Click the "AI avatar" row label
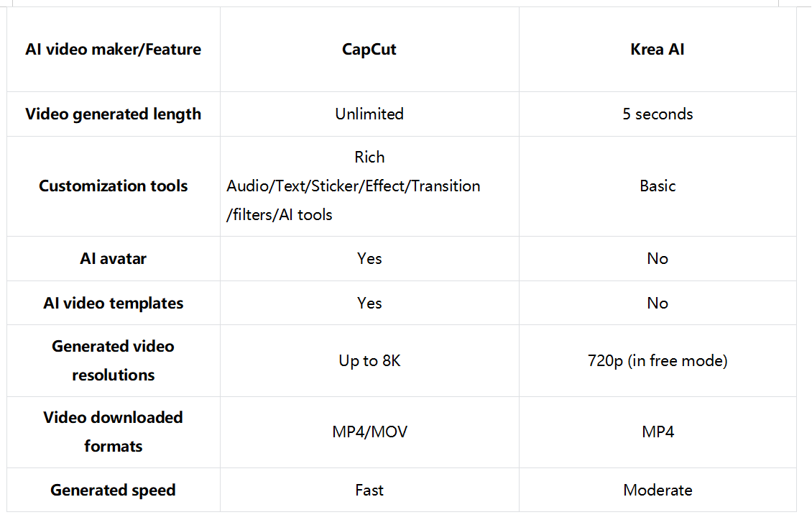Screen dimensions: 812x520 pos(114,259)
